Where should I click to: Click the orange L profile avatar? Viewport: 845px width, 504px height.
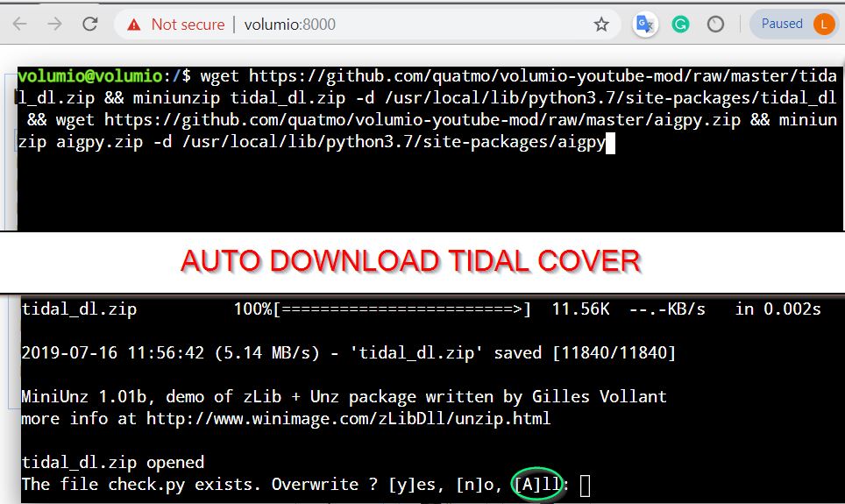tap(824, 25)
